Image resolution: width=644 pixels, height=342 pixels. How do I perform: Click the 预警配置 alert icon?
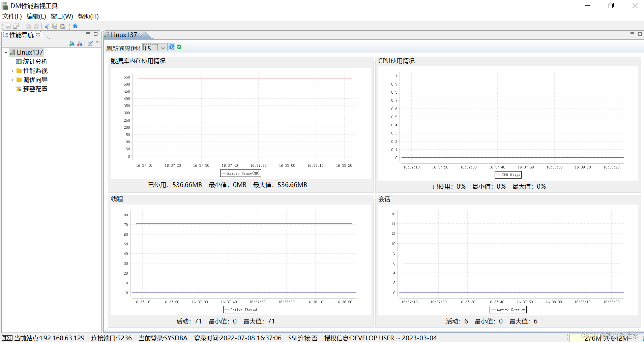(x=19, y=89)
